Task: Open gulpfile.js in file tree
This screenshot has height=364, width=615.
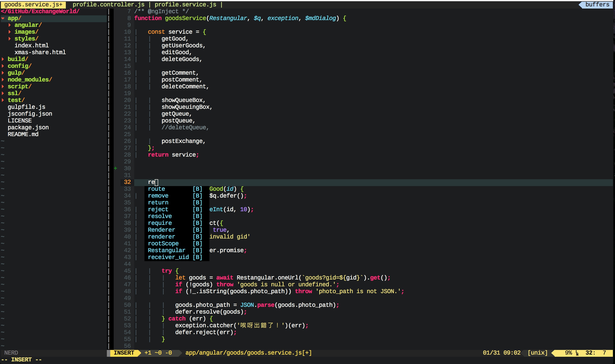Action: pos(26,107)
